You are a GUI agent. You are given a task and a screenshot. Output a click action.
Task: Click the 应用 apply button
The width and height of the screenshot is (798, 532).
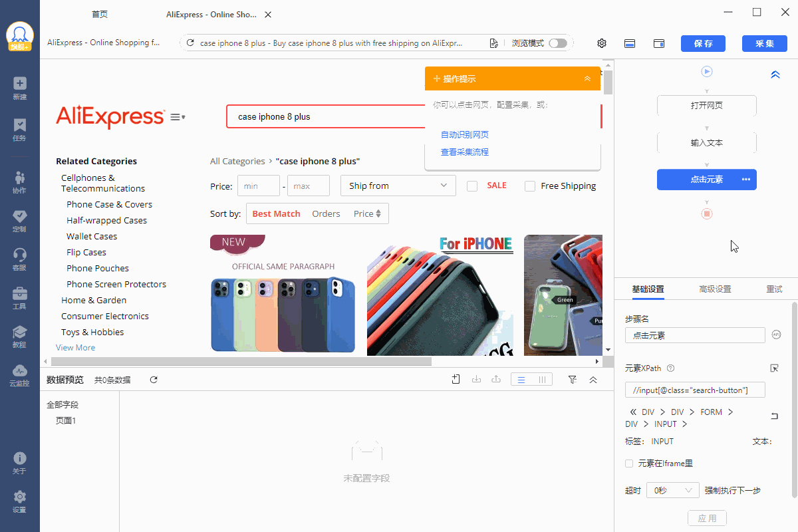(707, 518)
